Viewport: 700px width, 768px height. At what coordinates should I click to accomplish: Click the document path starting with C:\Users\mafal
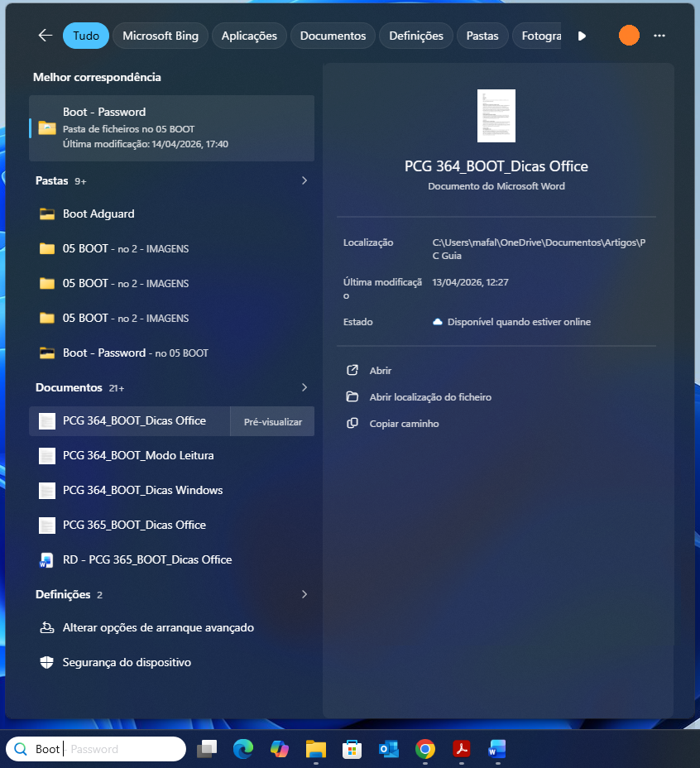539,249
